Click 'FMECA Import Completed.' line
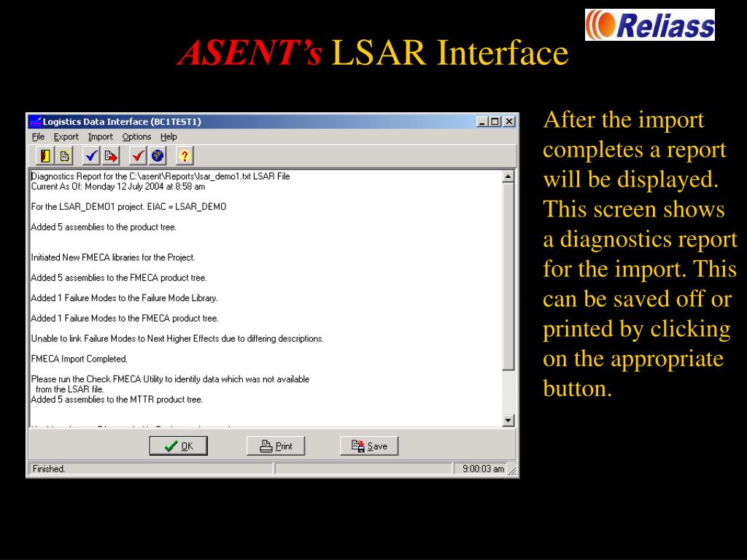 tap(79, 359)
